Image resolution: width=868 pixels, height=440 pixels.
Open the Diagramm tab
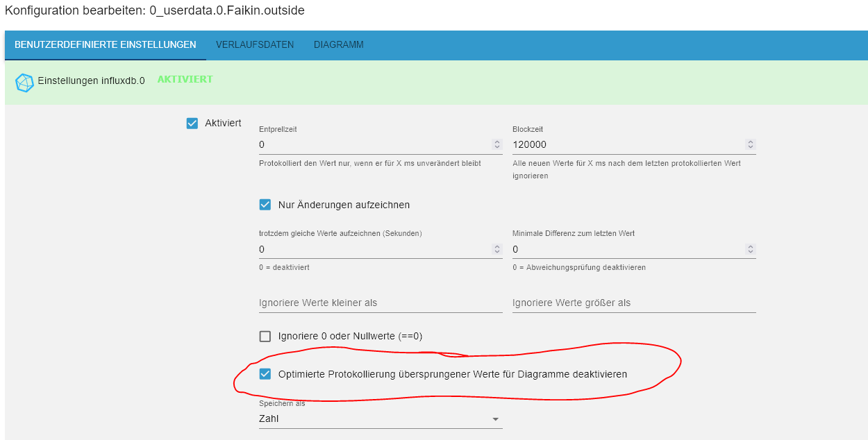point(338,45)
